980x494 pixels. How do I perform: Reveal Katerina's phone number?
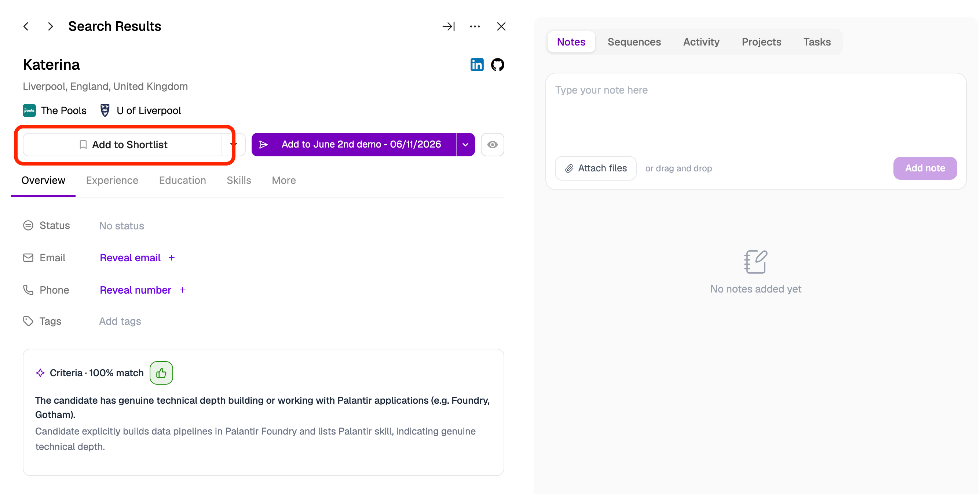pyautogui.click(x=135, y=290)
